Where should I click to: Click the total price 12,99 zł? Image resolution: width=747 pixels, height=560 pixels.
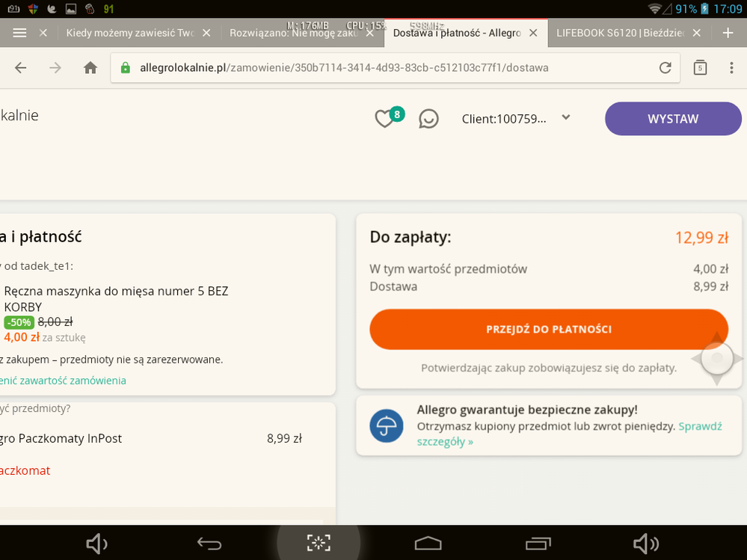(701, 237)
